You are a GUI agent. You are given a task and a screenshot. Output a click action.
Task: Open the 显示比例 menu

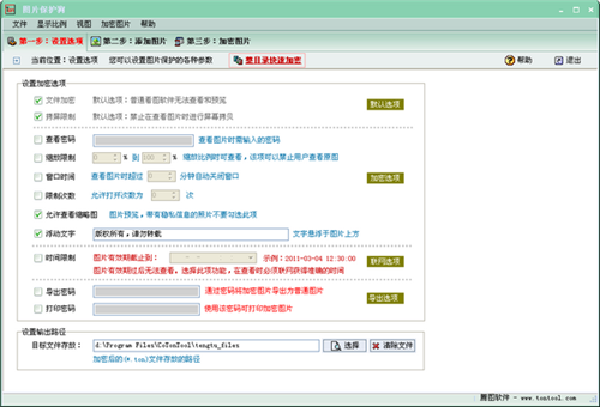tap(52, 24)
